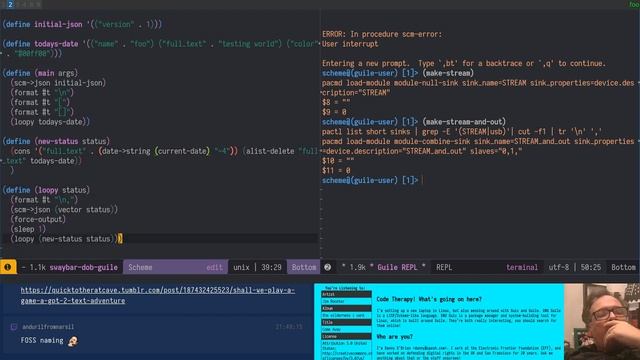Viewport: 640px width, 360px height.
Task: Click the define (loopy status) line
Action: (46, 190)
